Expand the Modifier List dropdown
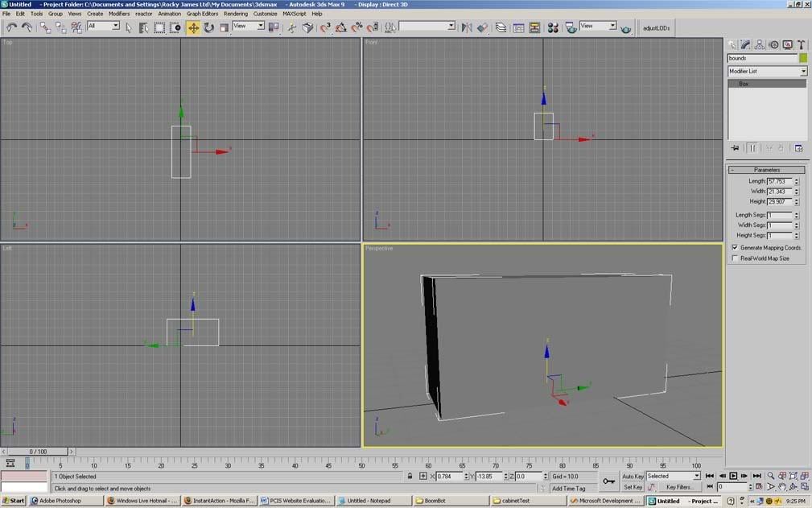The width and height of the screenshot is (812, 508). [802, 72]
